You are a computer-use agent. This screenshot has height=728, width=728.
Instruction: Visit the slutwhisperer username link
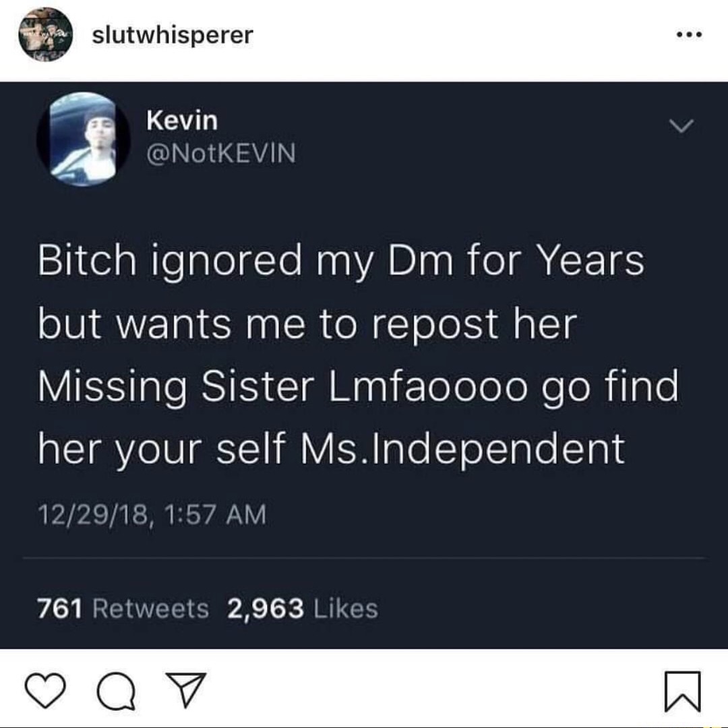173,35
